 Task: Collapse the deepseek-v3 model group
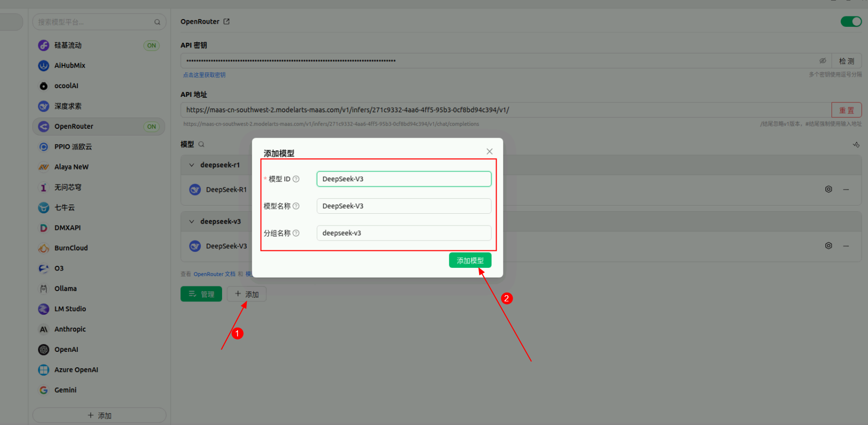(x=192, y=222)
